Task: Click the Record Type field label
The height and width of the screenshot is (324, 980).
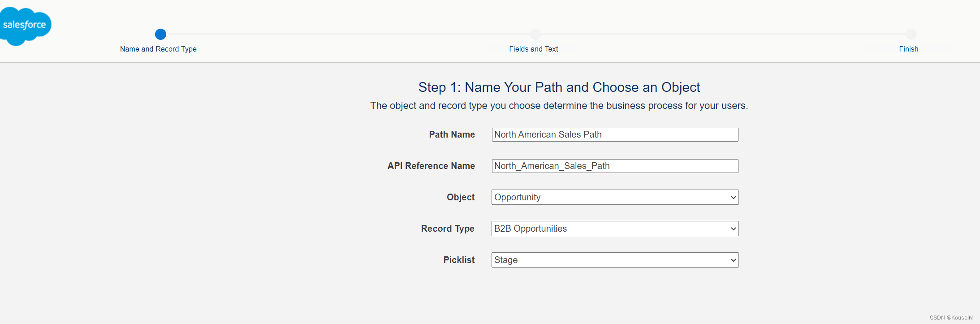Action: [448, 229]
